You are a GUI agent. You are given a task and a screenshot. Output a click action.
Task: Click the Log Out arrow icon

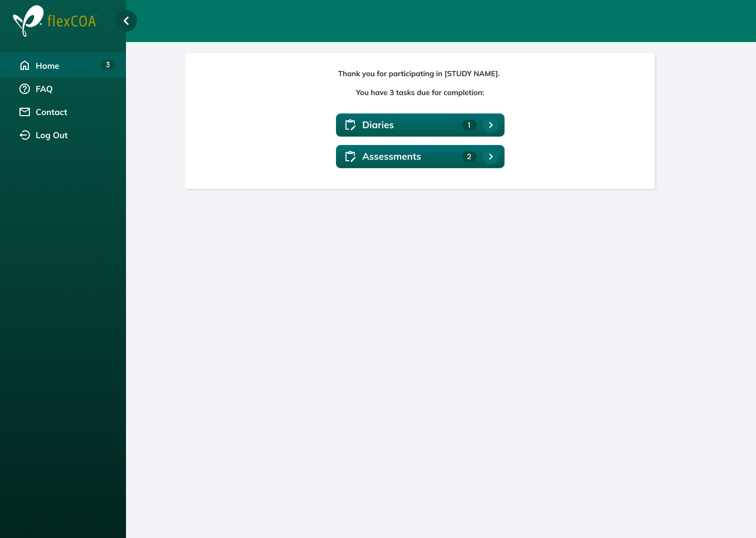coord(25,135)
